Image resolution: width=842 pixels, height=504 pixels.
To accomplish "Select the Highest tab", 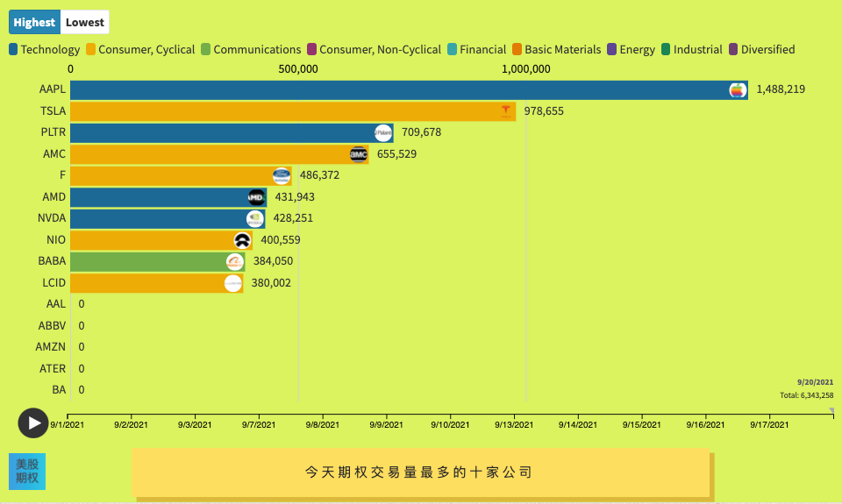I will pyautogui.click(x=34, y=22).
